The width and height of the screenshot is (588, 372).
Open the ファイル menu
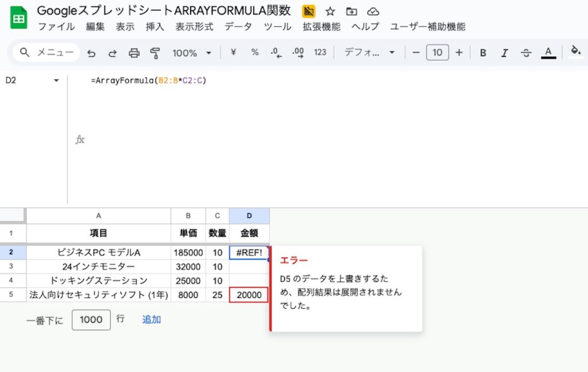pos(56,26)
